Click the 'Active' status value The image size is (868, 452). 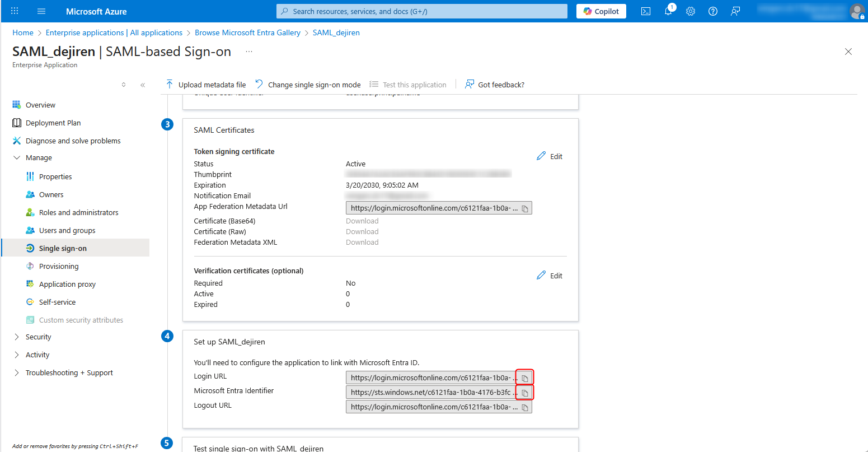356,164
